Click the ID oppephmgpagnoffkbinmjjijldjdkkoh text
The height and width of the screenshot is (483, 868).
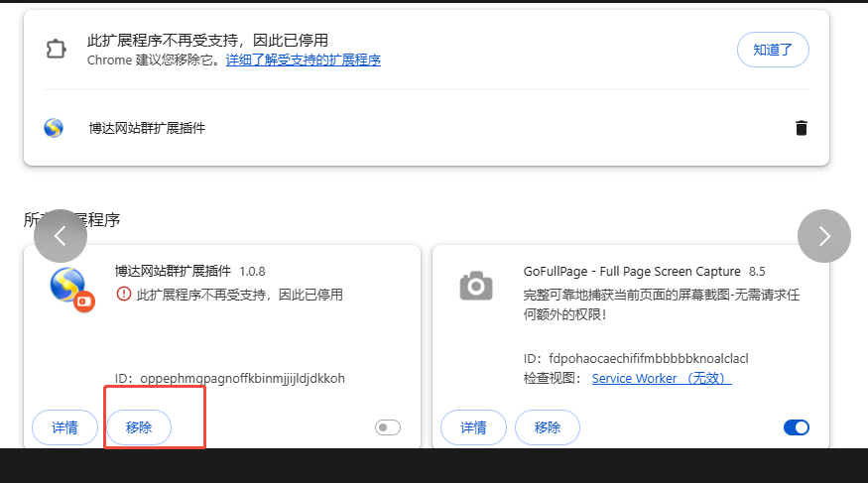pyautogui.click(x=230, y=379)
